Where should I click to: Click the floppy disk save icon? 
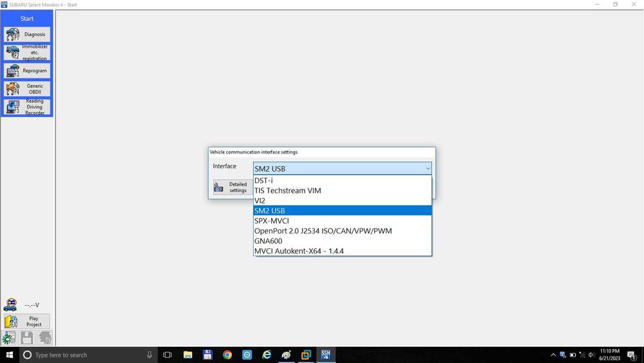tap(26, 338)
